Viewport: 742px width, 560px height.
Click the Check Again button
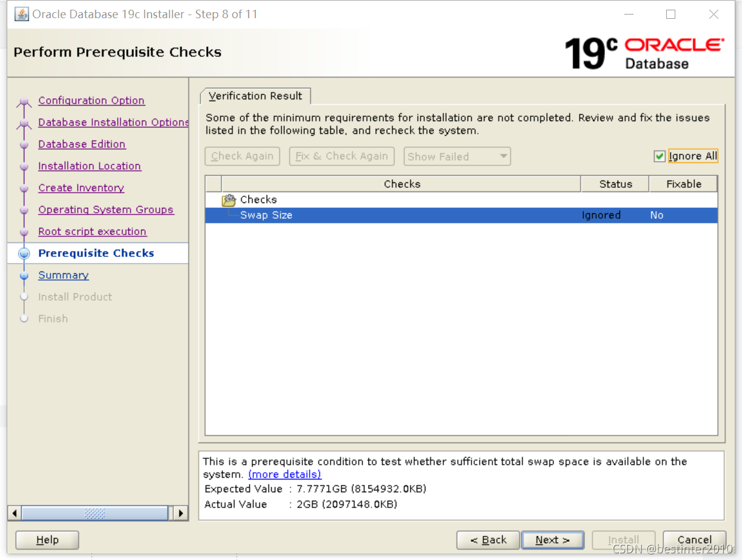[242, 156]
